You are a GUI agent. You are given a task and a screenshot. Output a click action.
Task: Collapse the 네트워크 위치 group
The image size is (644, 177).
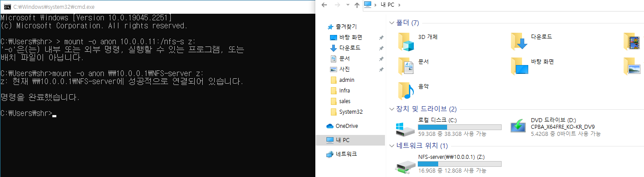[392, 146]
